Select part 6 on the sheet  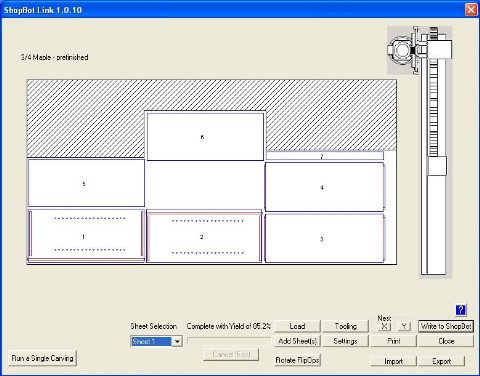205,137
